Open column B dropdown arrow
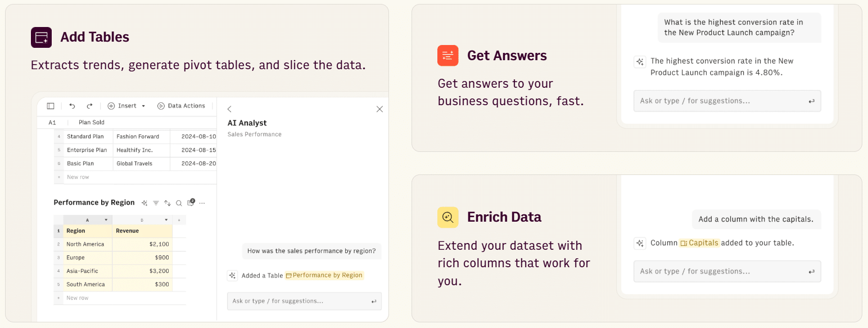 click(166, 220)
